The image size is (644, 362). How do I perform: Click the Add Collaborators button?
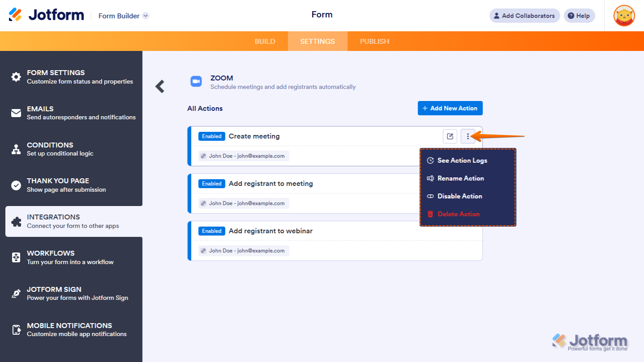(x=525, y=16)
